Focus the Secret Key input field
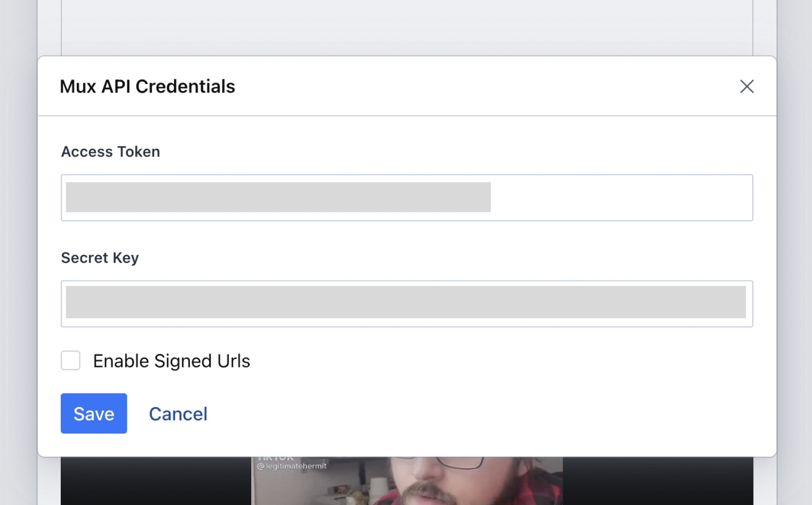The height and width of the screenshot is (505, 812). pyautogui.click(x=406, y=303)
